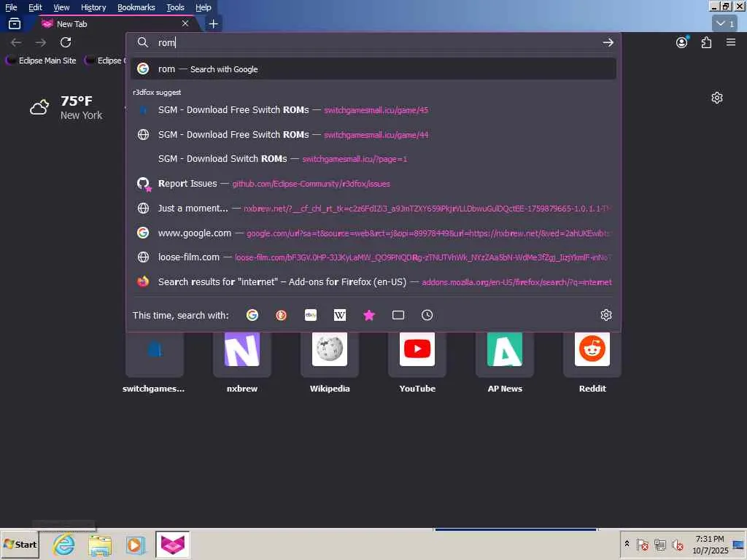Select Report Issues github suggestion

point(373,184)
